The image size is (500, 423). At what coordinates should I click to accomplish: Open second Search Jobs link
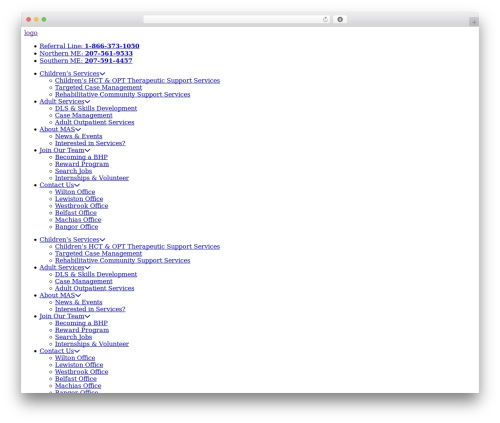pyautogui.click(x=73, y=337)
